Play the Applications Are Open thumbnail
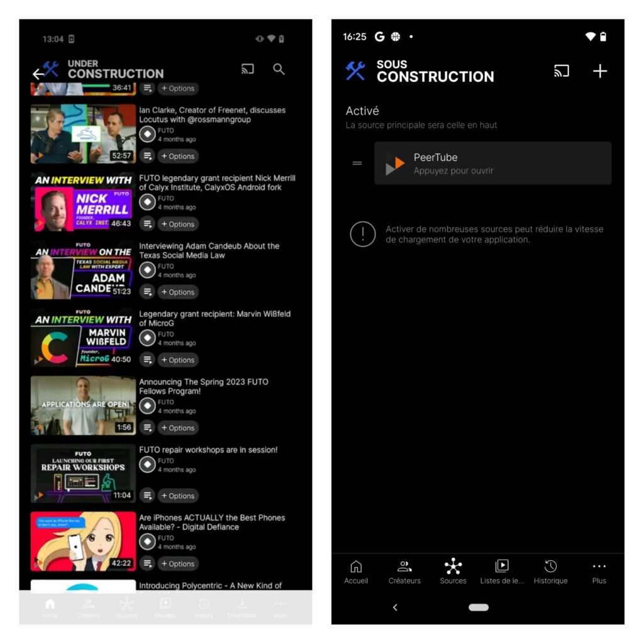The image size is (644, 644). [83, 406]
